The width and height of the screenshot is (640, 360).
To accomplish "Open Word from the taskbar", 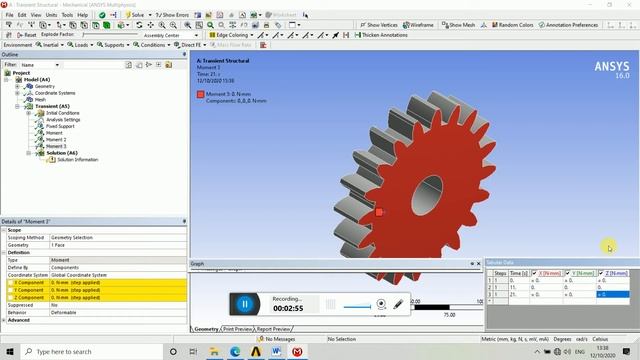I will click(276, 351).
